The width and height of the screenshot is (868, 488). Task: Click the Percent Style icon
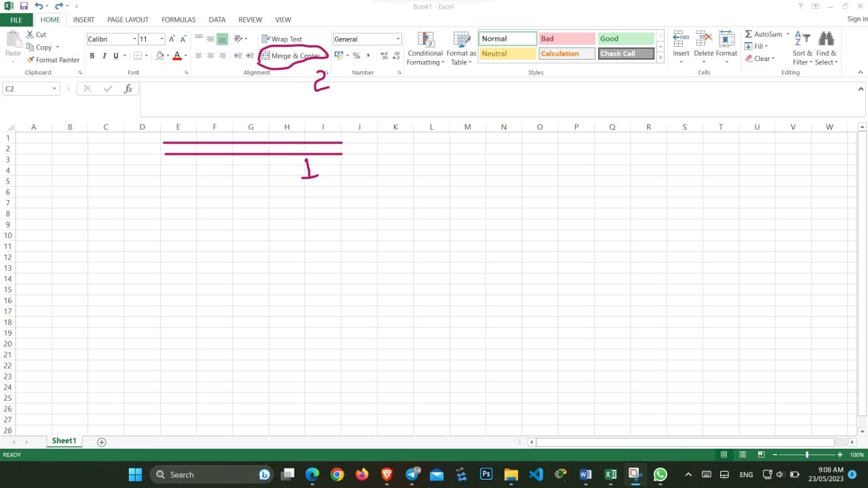356,56
